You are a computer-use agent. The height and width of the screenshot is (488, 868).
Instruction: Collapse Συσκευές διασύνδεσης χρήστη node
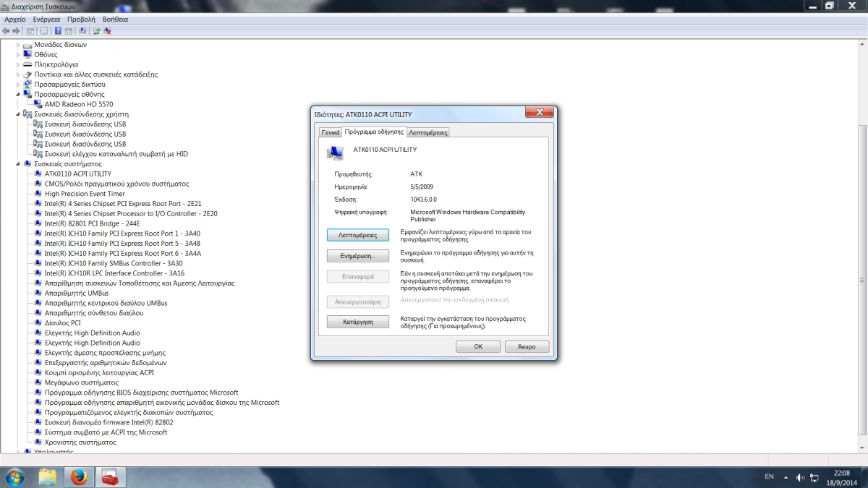18,114
